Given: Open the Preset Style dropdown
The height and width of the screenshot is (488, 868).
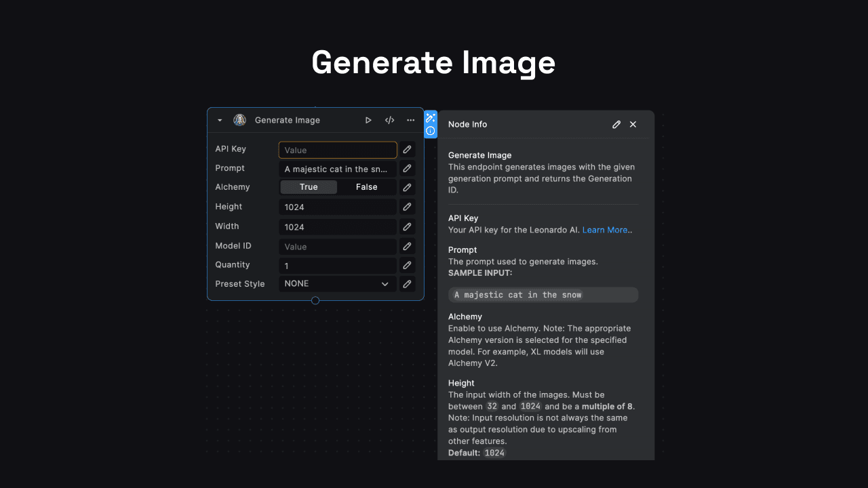Looking at the screenshot, I should tap(337, 284).
